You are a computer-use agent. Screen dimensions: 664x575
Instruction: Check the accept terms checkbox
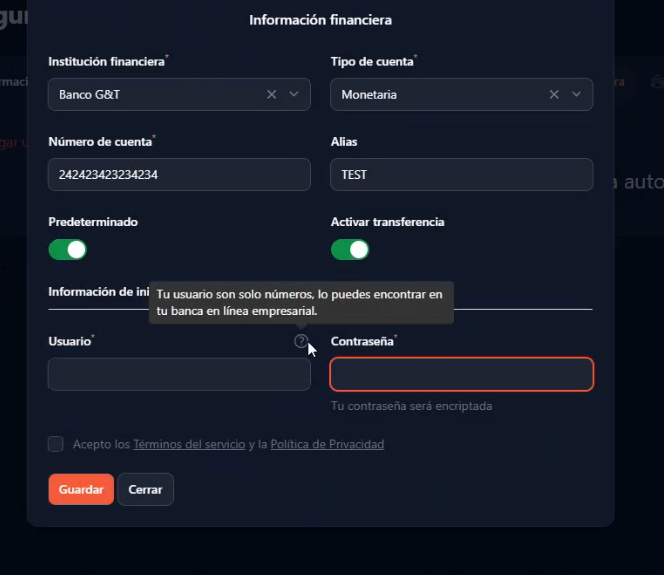tap(55, 444)
